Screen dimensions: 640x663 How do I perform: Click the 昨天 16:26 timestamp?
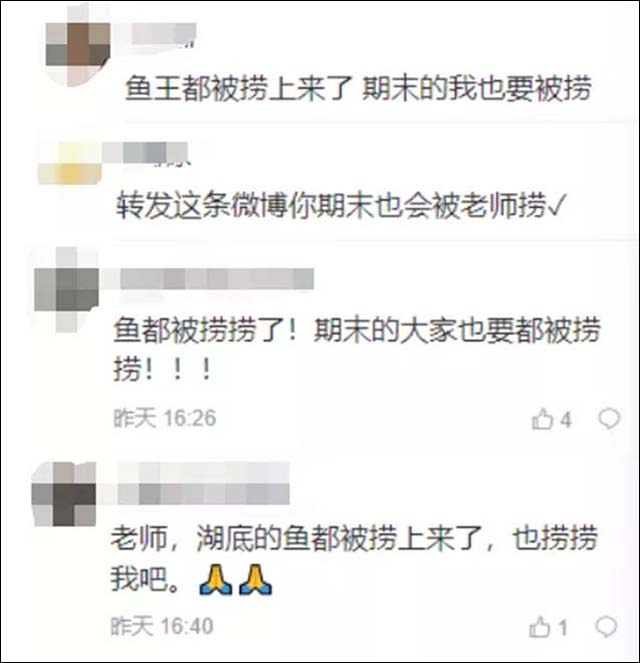click(165, 418)
